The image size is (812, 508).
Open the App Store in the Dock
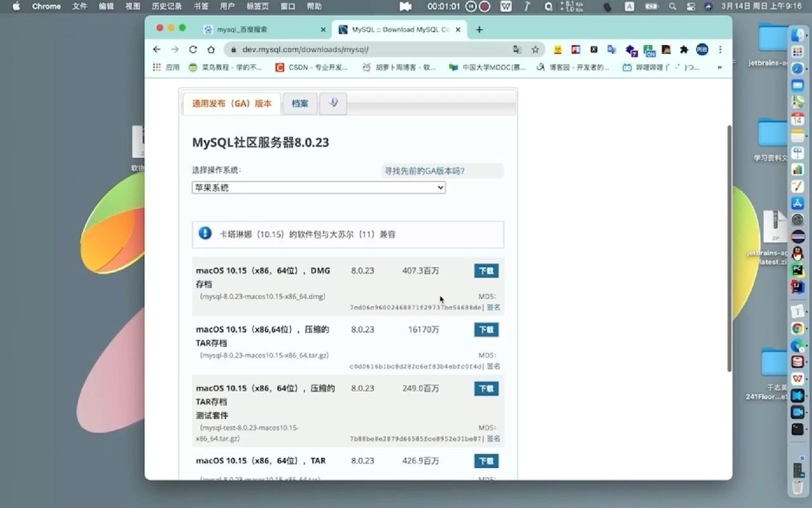click(x=797, y=203)
